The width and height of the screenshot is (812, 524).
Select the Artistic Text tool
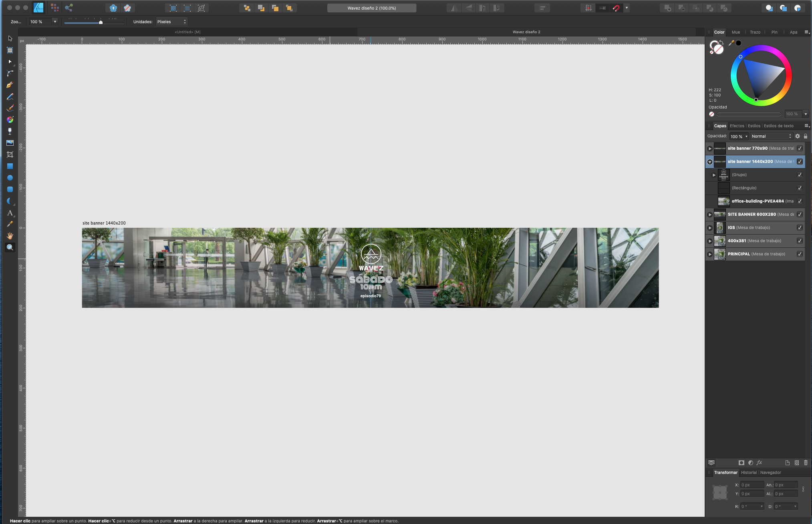[10, 213]
